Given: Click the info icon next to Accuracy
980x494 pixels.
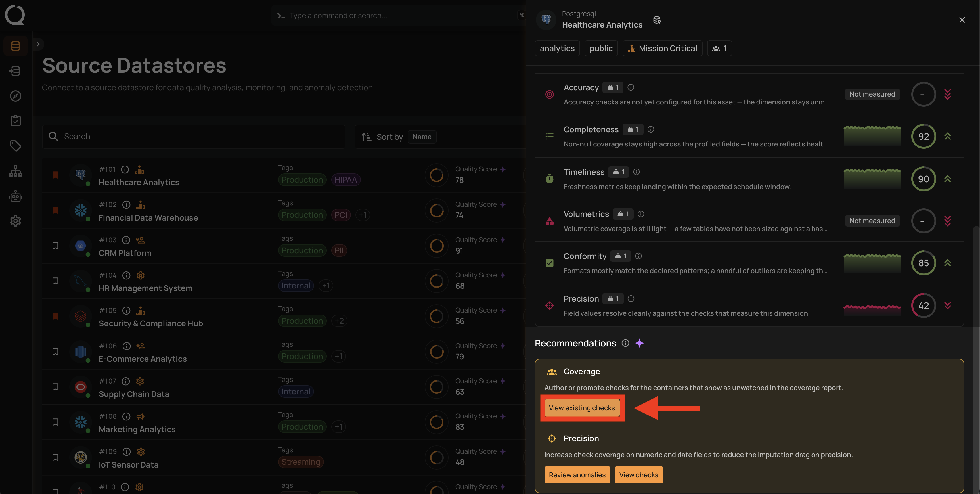Looking at the screenshot, I should click(x=631, y=87).
